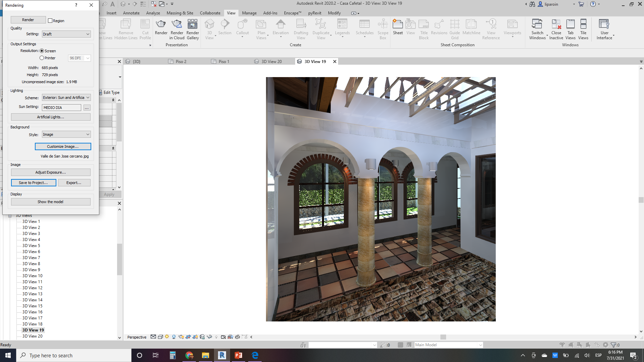This screenshot has height=362, width=644.
Task: Select Printer resolution radio button
Action: [42, 58]
